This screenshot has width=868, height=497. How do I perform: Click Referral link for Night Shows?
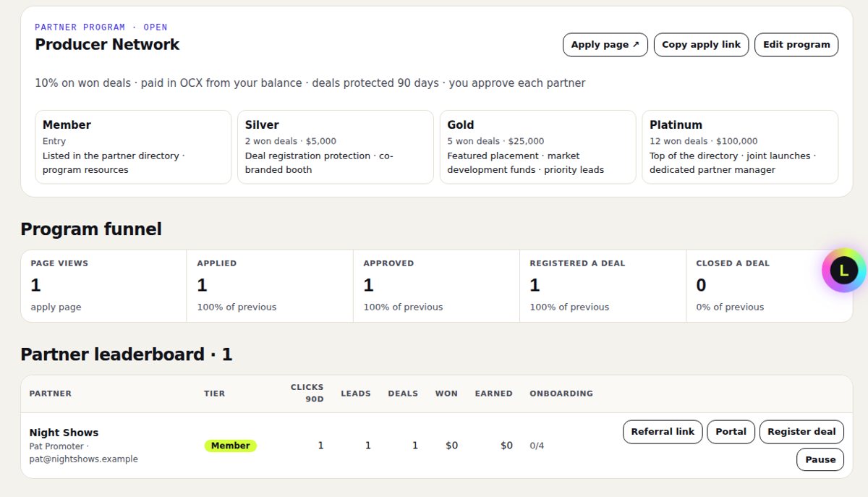pyautogui.click(x=663, y=432)
